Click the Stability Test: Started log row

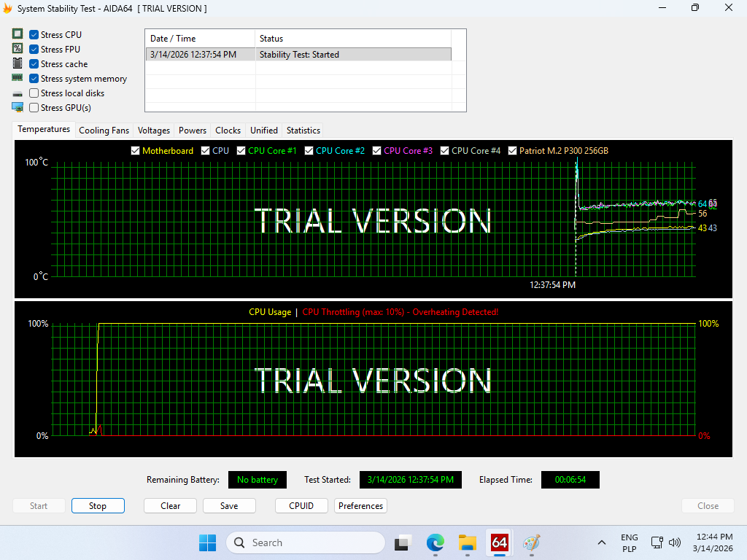point(298,54)
